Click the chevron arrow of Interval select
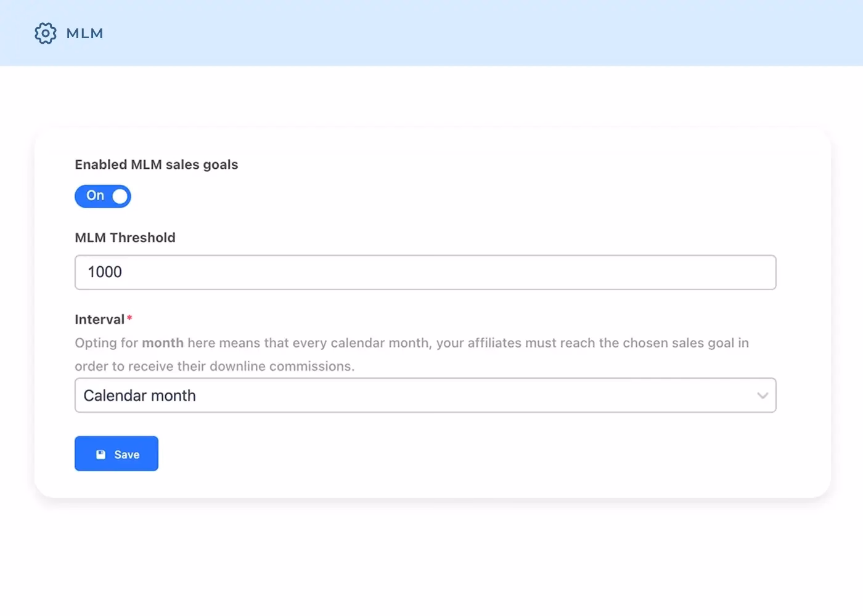The height and width of the screenshot is (616, 863). 763,395
